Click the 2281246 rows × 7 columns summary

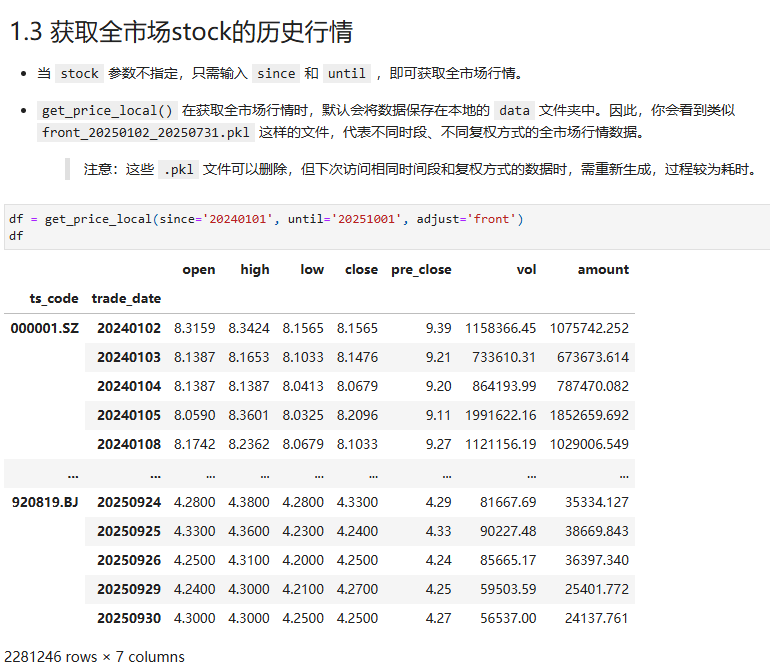(93, 657)
